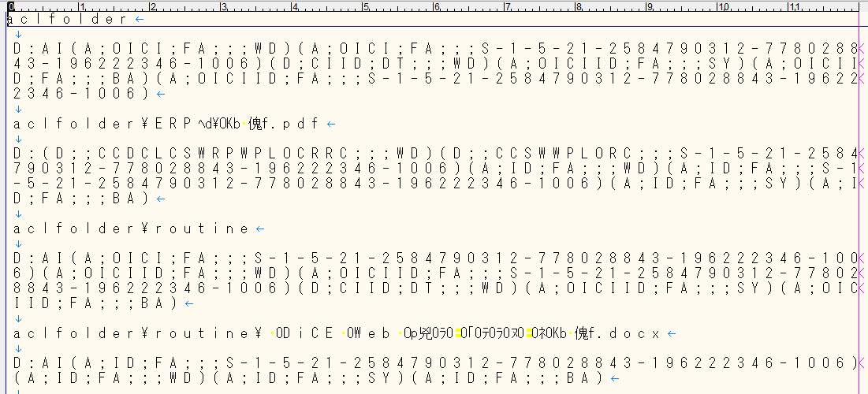The height and width of the screenshot is (394, 868).
Task: Click the line starting "D;FA;;;BA)(A;OICIID;FA"
Action: pyautogui.click(x=435, y=79)
